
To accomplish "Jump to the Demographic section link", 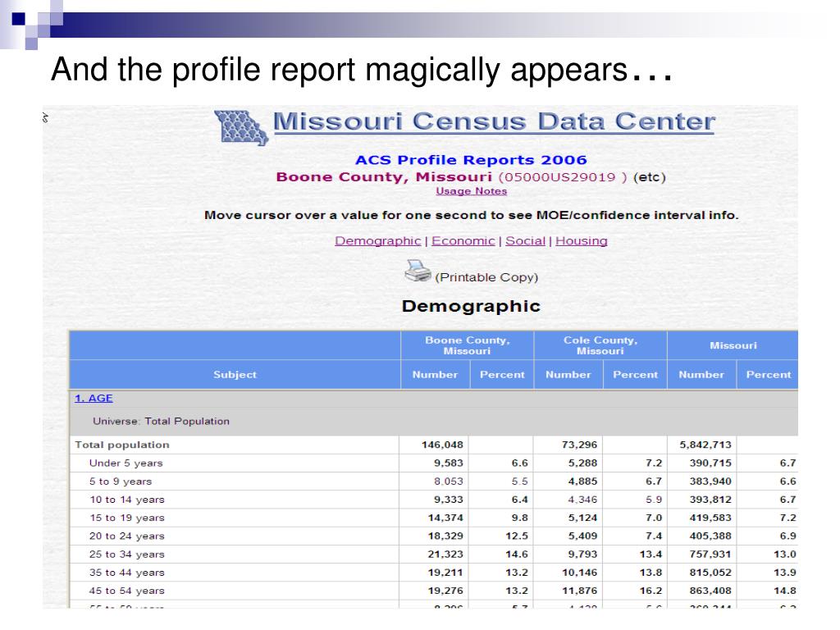I will click(x=377, y=241).
